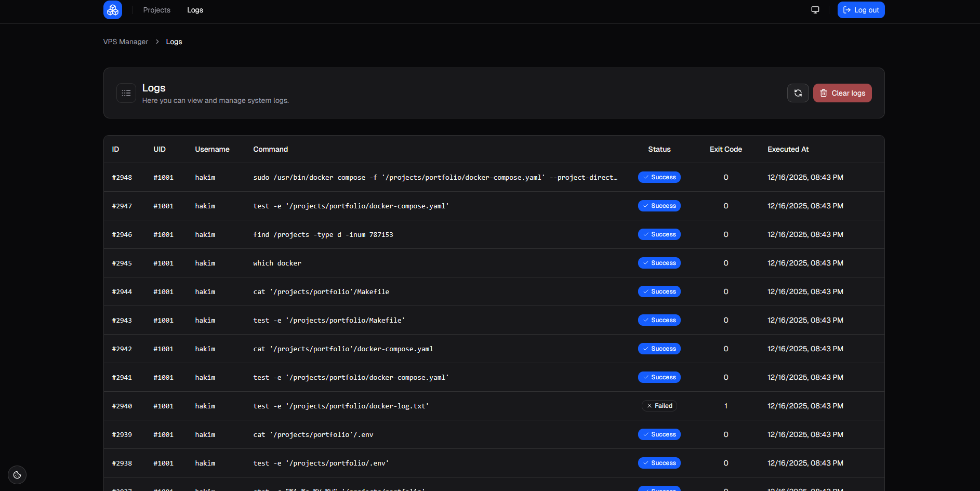Open the cookie settings icon
The image size is (980, 491).
[x=17, y=474]
